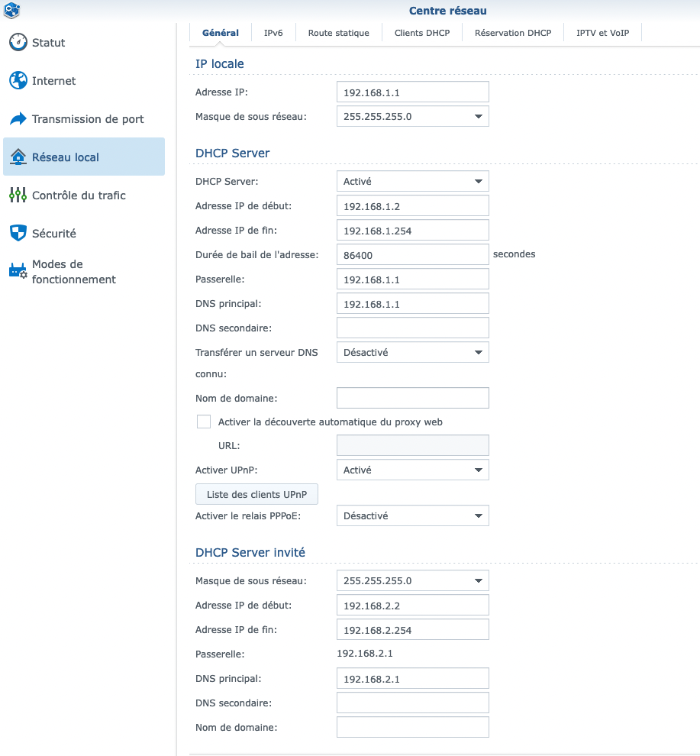The width and height of the screenshot is (700, 756).
Task: Click the Contrôle du trafic sliders icon
Action: [18, 195]
